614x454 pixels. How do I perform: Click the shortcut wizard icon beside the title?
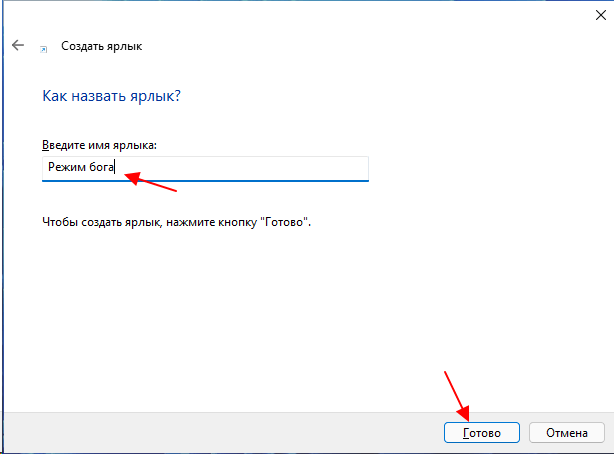pyautogui.click(x=43, y=49)
